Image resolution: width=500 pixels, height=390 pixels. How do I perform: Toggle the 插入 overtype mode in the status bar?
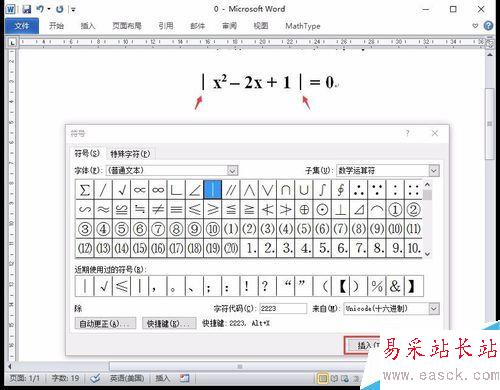pyautogui.click(x=163, y=378)
